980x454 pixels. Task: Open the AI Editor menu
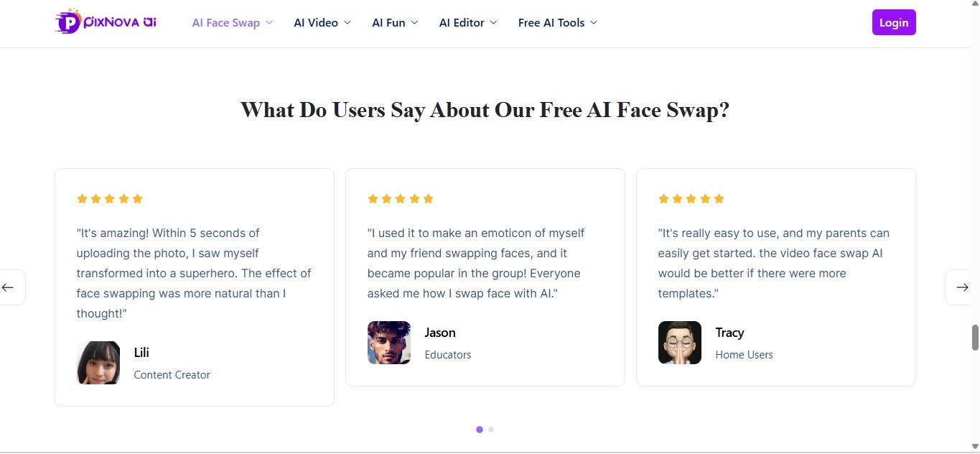pos(468,23)
